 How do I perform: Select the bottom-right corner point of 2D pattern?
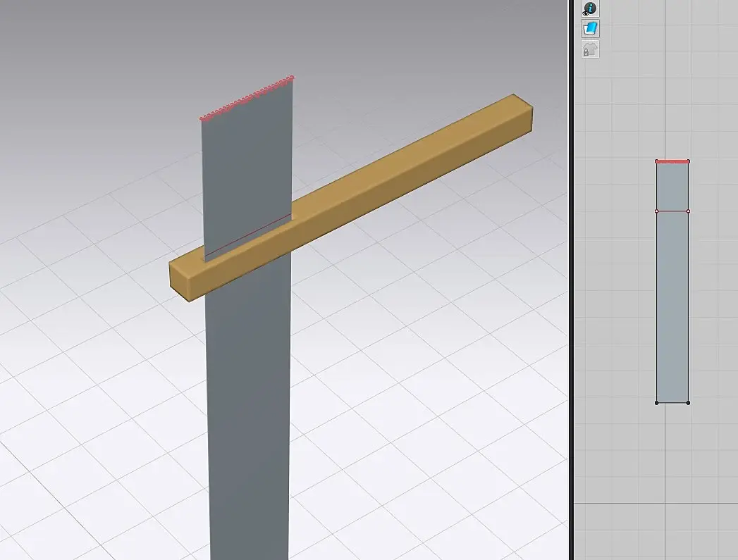[688, 403]
